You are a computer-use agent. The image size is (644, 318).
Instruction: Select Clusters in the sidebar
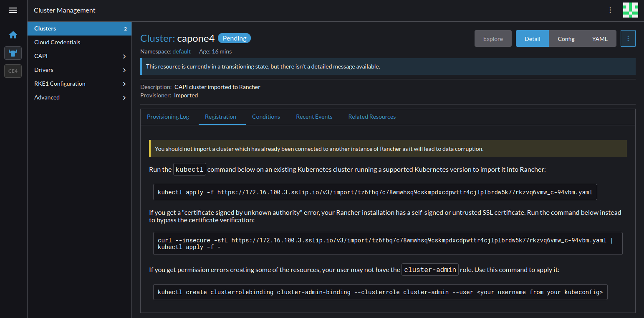click(79, 28)
